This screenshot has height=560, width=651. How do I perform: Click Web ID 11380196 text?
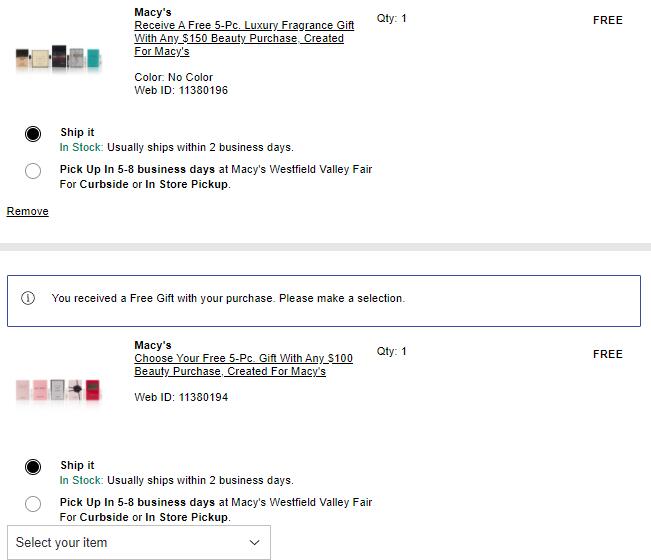(181, 90)
